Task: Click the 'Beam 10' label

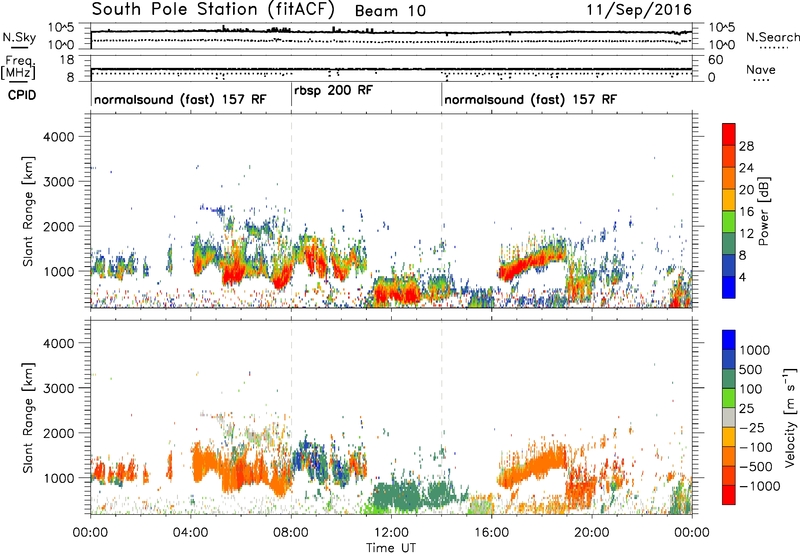Action: coord(390,11)
